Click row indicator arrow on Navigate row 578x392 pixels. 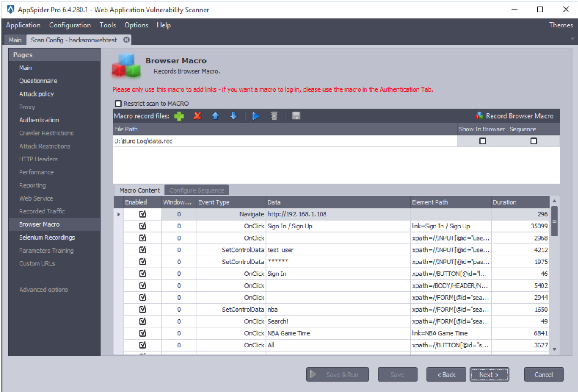[119, 214]
